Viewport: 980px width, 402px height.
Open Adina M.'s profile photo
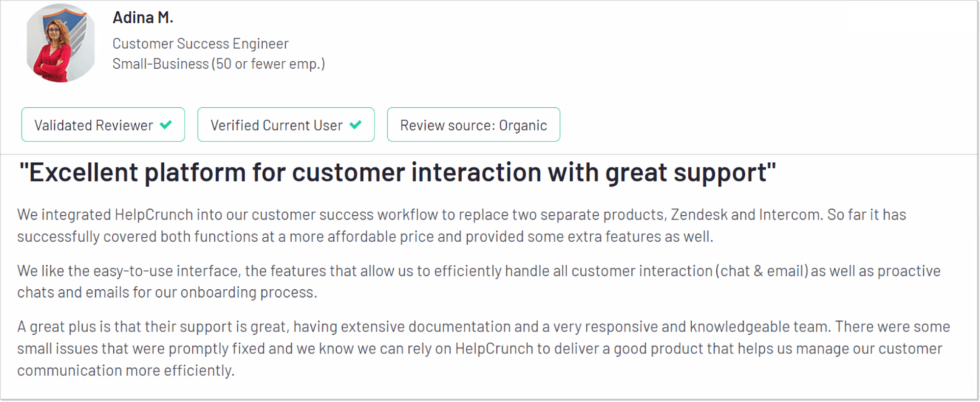61,43
